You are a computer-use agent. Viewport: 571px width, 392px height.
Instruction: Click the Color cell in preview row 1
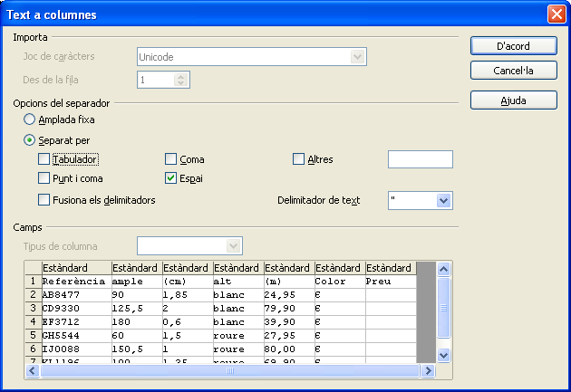[x=339, y=282]
